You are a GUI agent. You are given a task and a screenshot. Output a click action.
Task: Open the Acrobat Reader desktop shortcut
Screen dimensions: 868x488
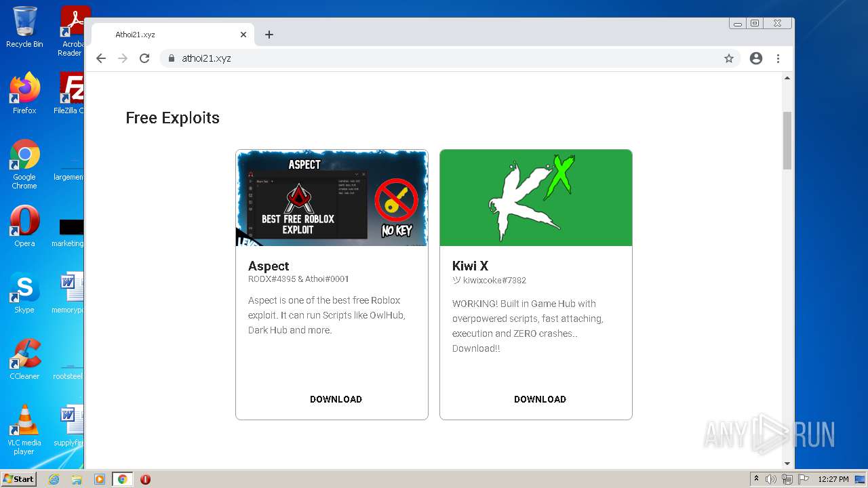point(72,31)
